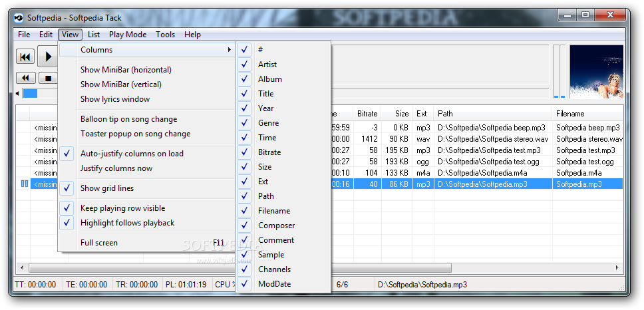Click the Path column header
The image size is (644, 310).
(x=493, y=114)
